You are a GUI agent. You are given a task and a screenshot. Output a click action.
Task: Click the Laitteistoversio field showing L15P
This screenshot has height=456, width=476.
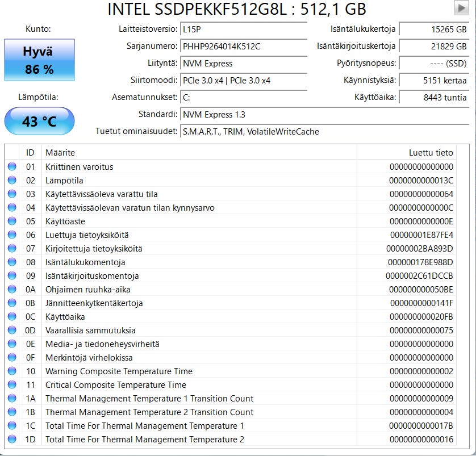point(243,30)
